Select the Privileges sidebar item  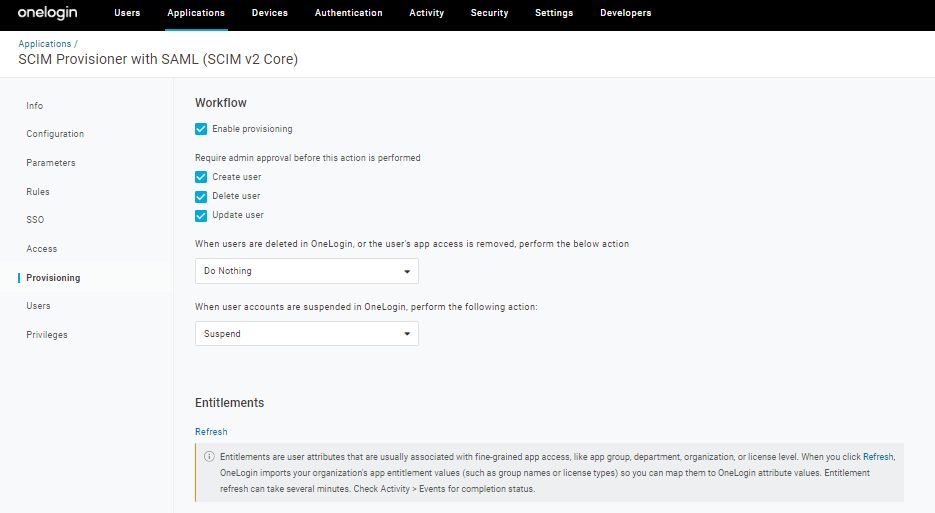pyautogui.click(x=47, y=335)
